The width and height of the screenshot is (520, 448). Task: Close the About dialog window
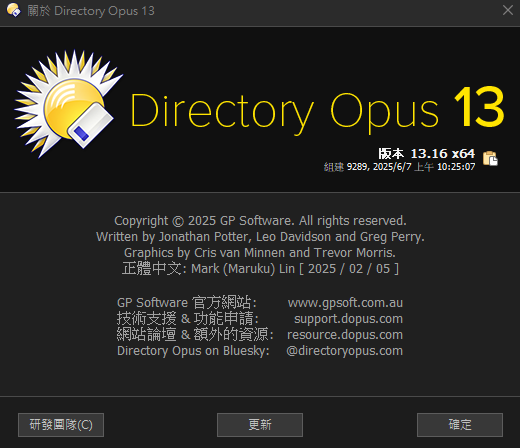point(508,10)
